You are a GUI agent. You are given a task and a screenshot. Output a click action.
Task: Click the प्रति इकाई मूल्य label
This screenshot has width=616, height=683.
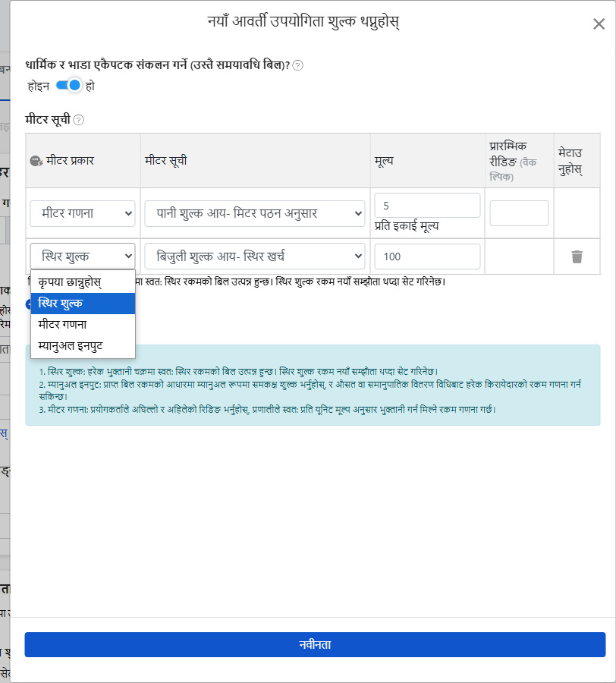(407, 226)
